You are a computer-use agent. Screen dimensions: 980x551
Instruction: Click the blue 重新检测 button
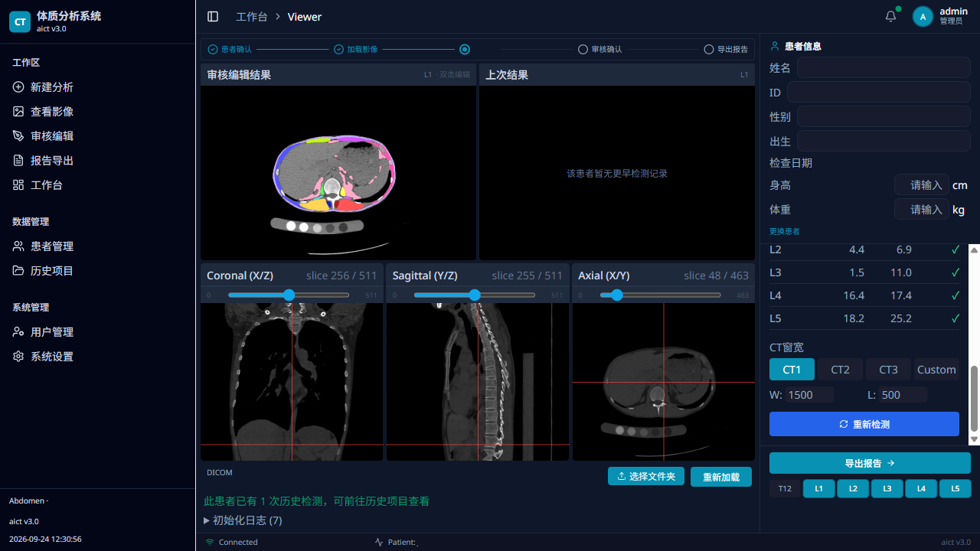[x=864, y=424]
